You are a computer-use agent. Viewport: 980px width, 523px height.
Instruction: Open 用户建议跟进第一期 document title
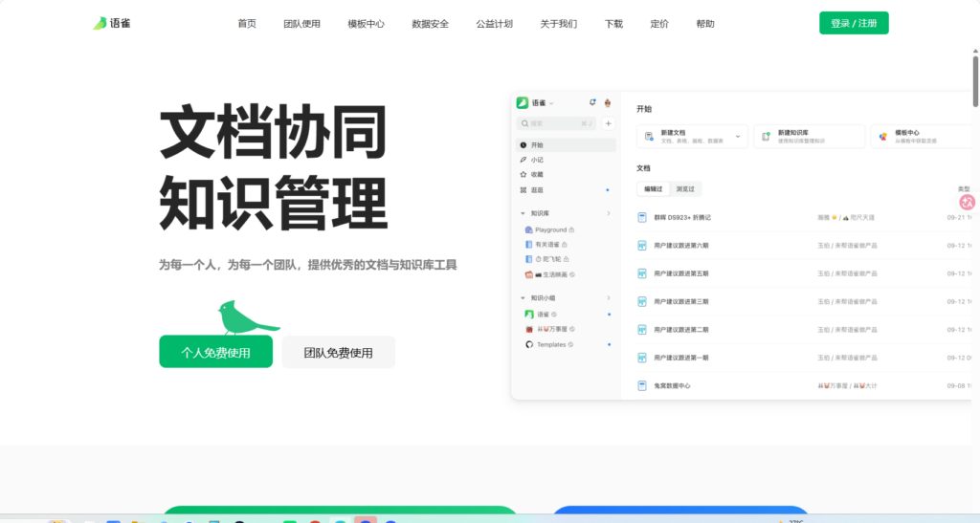tap(681, 358)
